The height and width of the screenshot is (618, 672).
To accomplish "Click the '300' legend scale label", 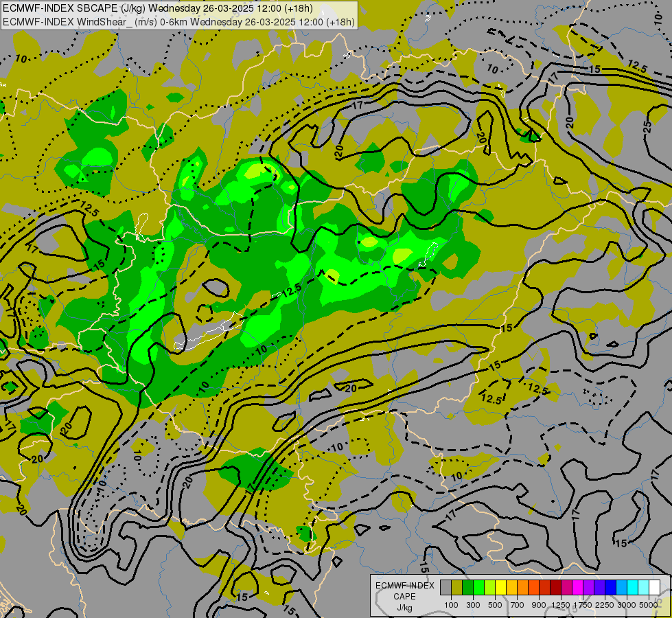I will coord(473,605).
